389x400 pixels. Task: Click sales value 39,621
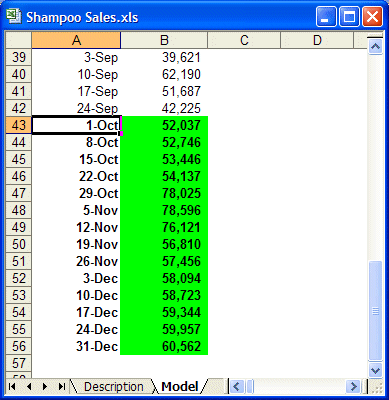(164, 57)
